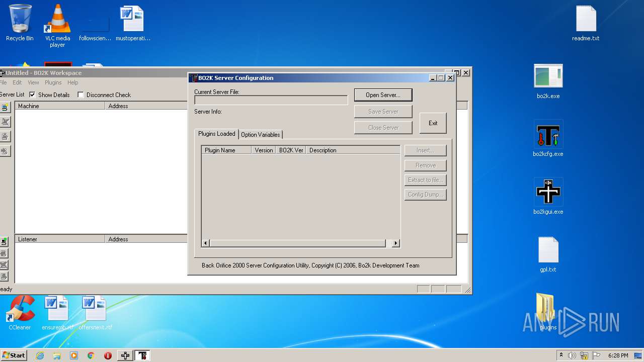The image size is (644, 362).
Task: Show hidden tray icons arrow
Action: point(561,355)
